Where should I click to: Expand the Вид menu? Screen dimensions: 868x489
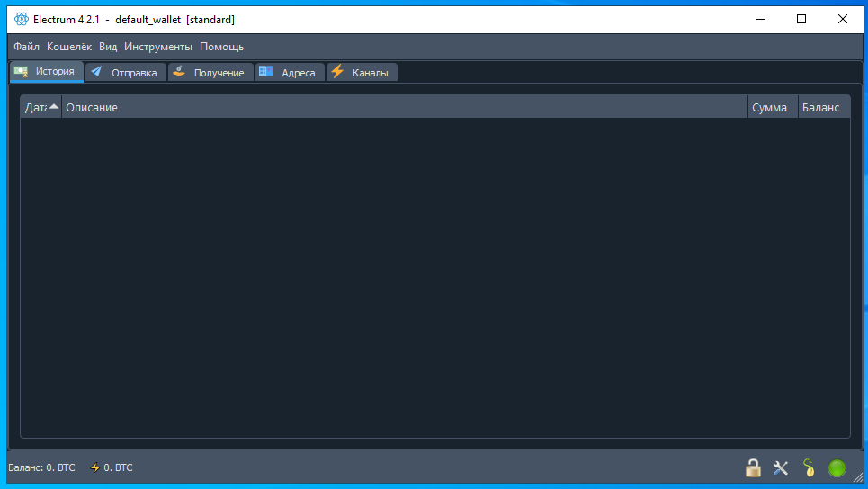[x=108, y=47]
